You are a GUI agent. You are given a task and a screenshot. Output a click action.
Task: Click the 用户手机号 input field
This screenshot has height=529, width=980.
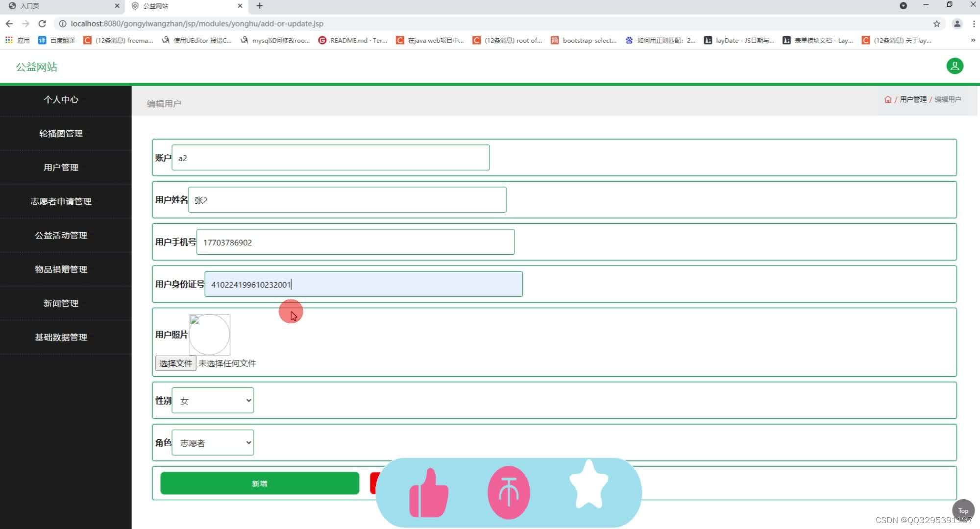pos(355,242)
